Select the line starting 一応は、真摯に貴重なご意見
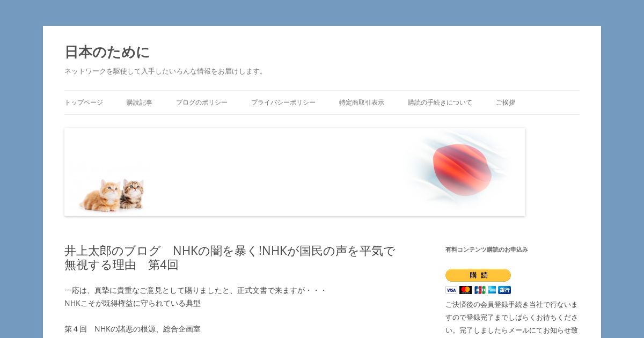This screenshot has height=338, width=644. (195, 290)
